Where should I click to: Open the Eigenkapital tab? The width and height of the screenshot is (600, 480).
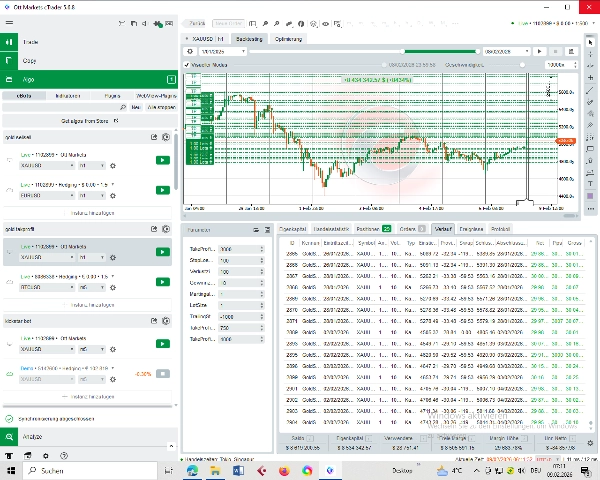[293, 229]
